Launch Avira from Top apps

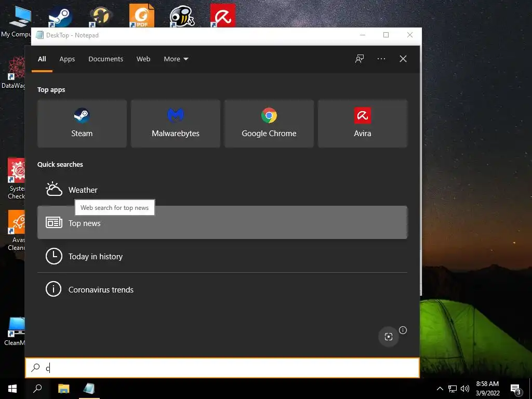362,124
